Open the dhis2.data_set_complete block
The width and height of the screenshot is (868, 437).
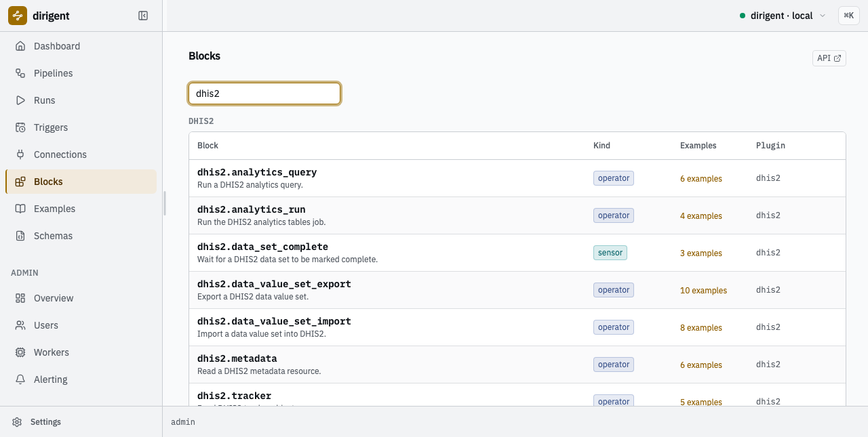tap(262, 247)
